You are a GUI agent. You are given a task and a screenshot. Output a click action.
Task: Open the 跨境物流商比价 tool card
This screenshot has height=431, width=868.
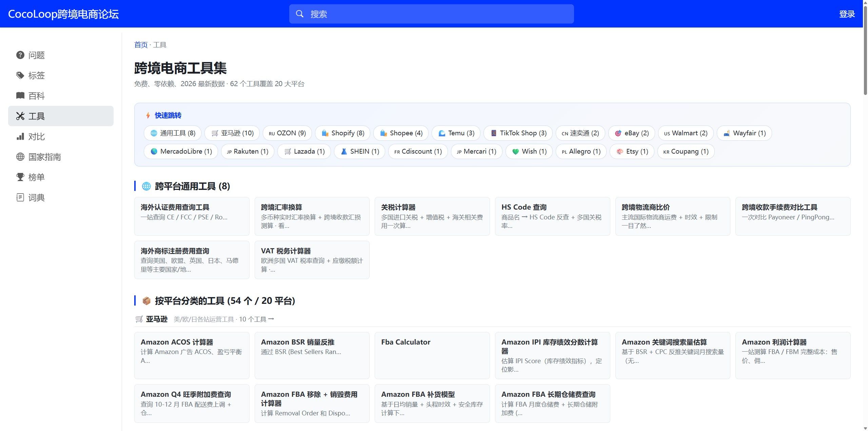coord(673,216)
